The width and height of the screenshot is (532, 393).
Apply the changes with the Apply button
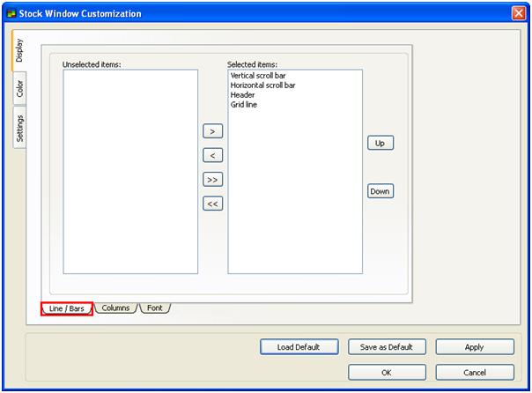click(474, 347)
